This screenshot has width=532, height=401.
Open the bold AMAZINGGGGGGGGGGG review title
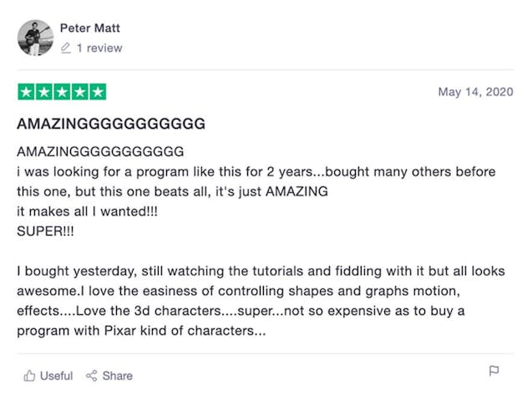(111, 124)
